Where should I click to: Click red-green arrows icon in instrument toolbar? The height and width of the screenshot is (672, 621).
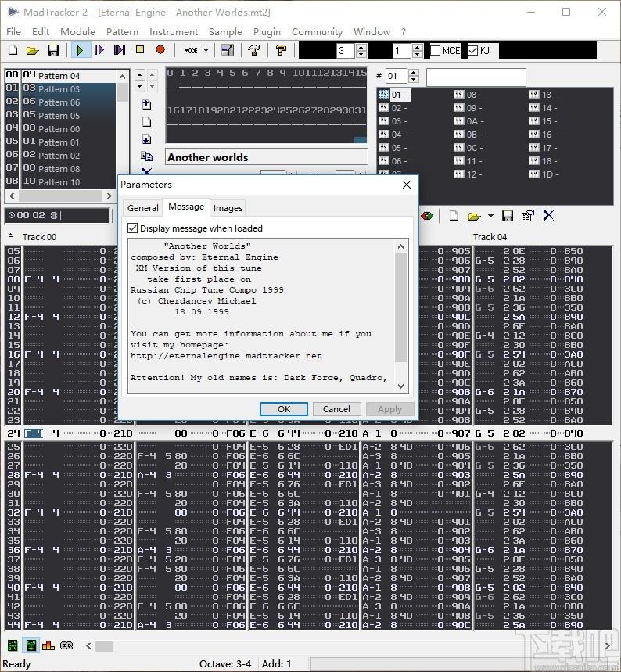coord(427,216)
